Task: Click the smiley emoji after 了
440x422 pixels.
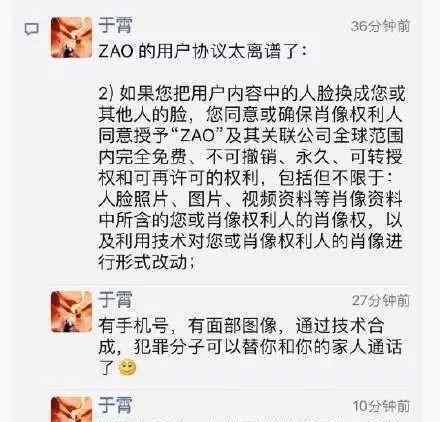Action: click(x=127, y=368)
